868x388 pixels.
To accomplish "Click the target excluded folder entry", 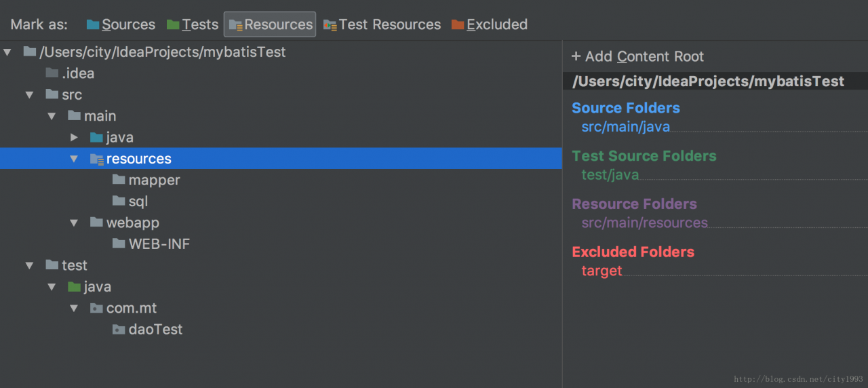I will [x=602, y=271].
